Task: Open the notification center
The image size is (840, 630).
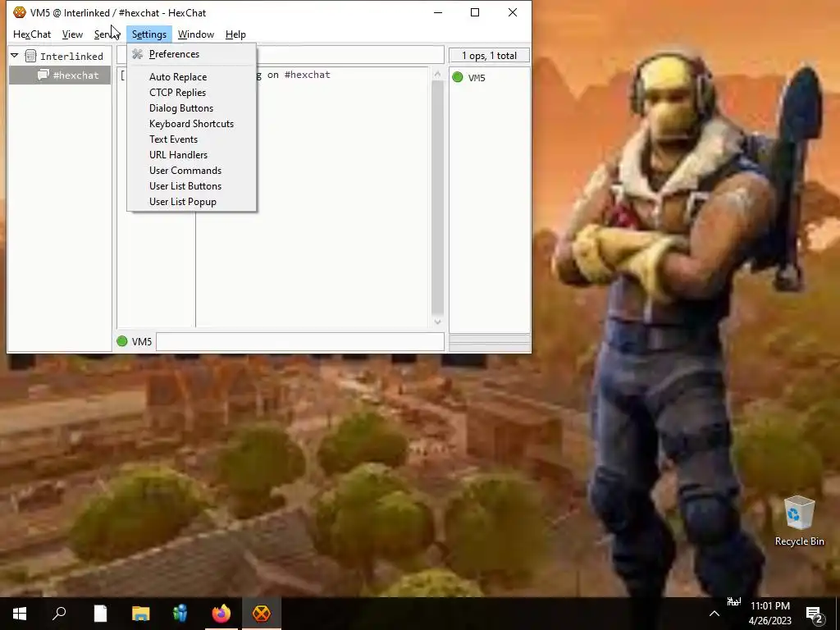Action: (x=815, y=614)
